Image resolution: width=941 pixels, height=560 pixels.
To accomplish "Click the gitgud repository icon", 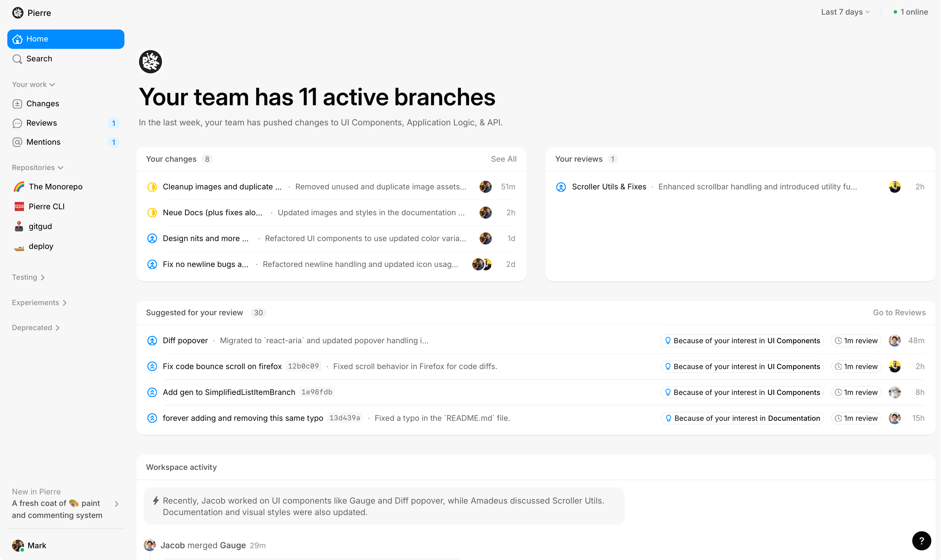I will (19, 226).
